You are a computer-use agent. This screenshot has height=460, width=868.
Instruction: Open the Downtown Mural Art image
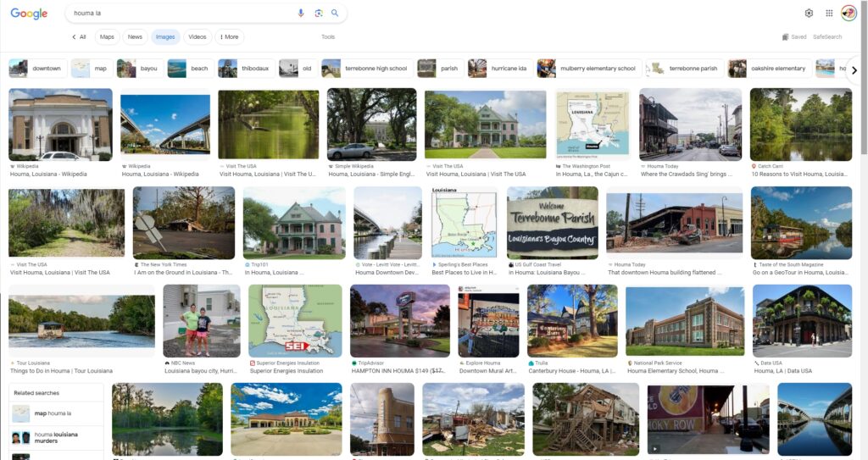488,321
